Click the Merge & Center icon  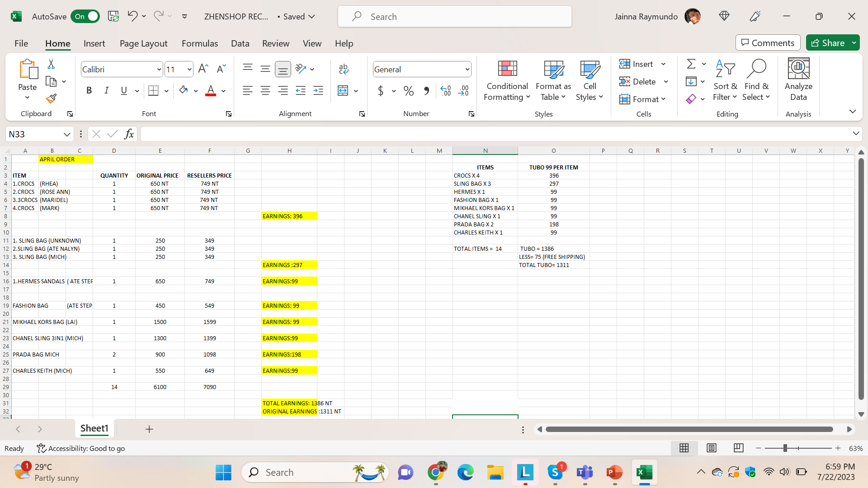[343, 90]
